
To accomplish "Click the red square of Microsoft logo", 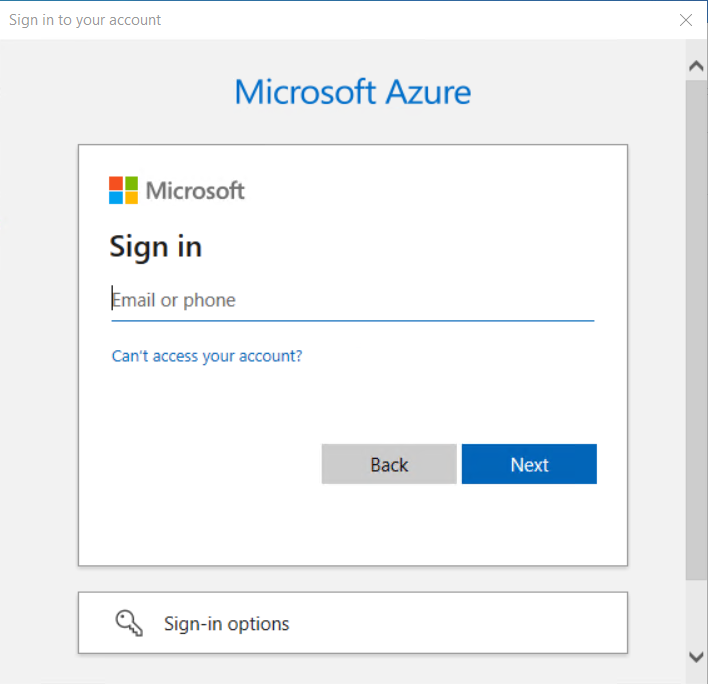I will coord(116,183).
